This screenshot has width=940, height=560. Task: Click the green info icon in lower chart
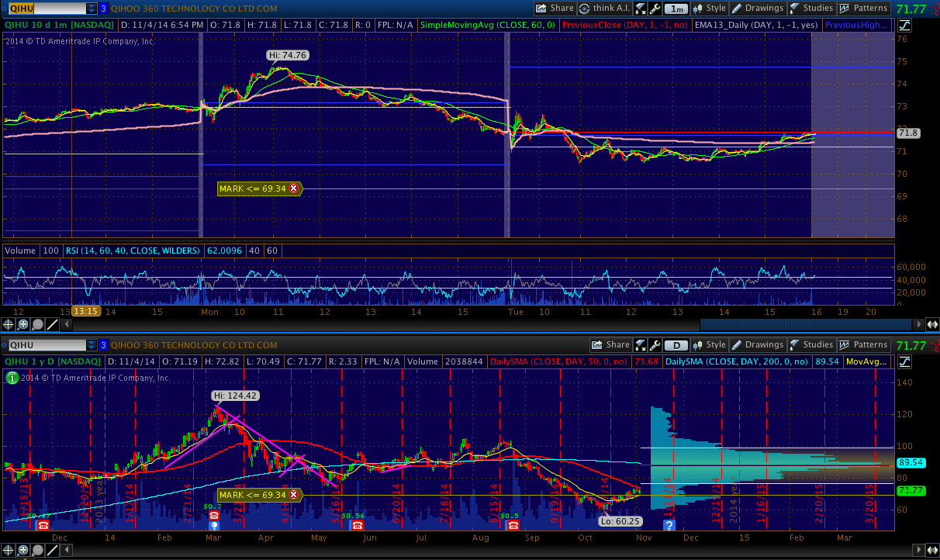pyautogui.click(x=12, y=378)
